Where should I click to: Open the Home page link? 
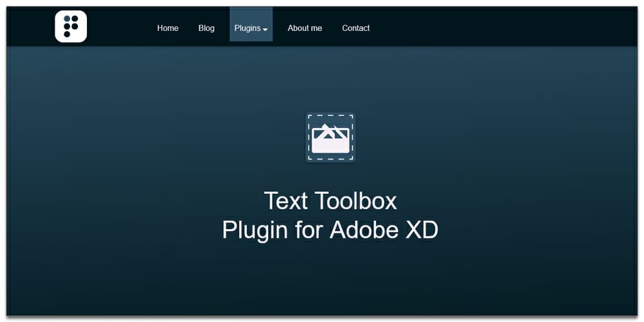[167, 28]
